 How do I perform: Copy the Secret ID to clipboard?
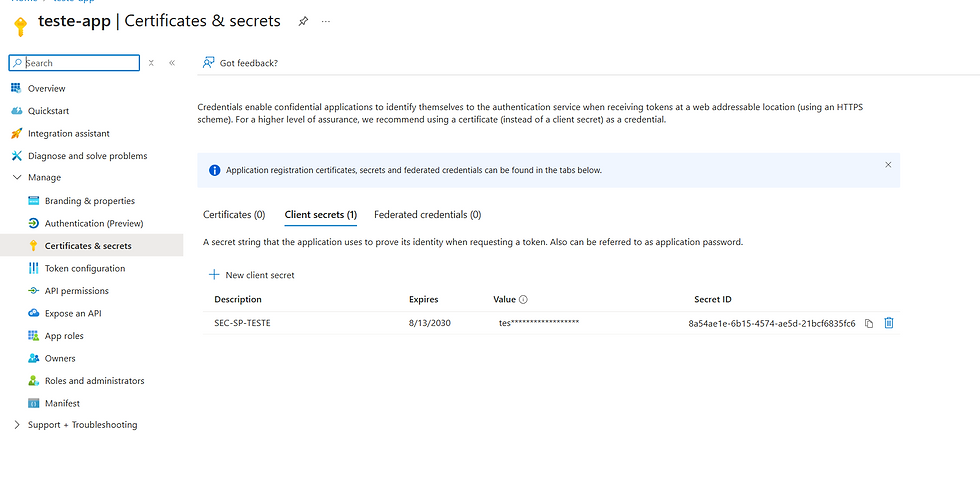[869, 324]
